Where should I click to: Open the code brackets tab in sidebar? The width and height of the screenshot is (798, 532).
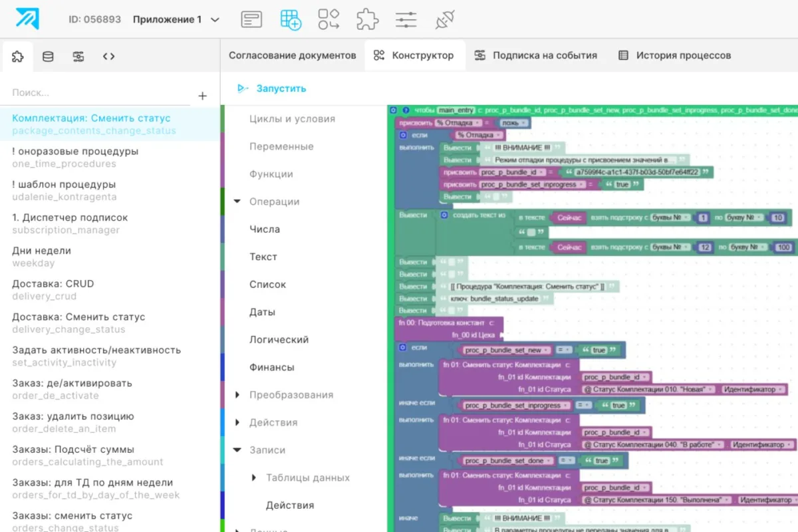coord(109,57)
